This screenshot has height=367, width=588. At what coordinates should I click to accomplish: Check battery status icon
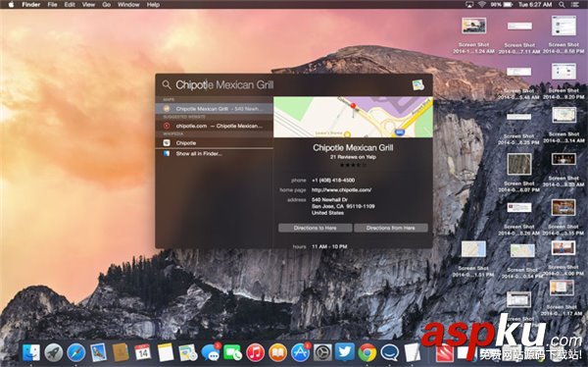508,5
